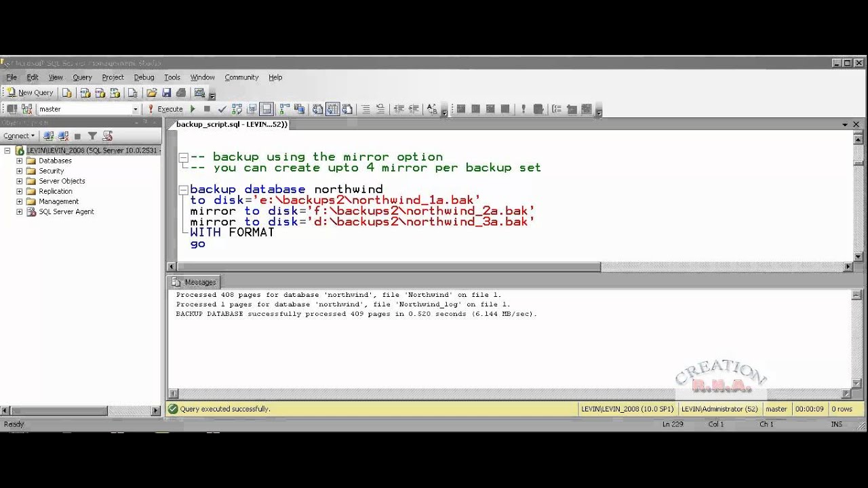
Task: Open a SQL Server Compact Query
Action: tap(133, 93)
